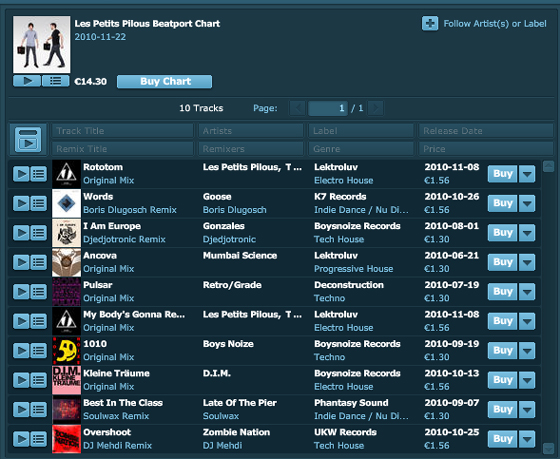Open Zombie Nation Overshoot artwork
Viewport: 560px width, 459px height.
tap(66, 439)
